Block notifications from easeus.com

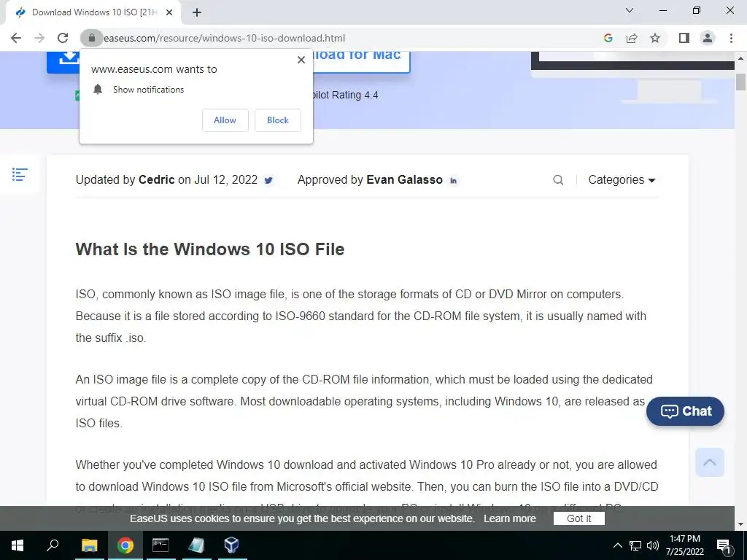pyautogui.click(x=278, y=120)
